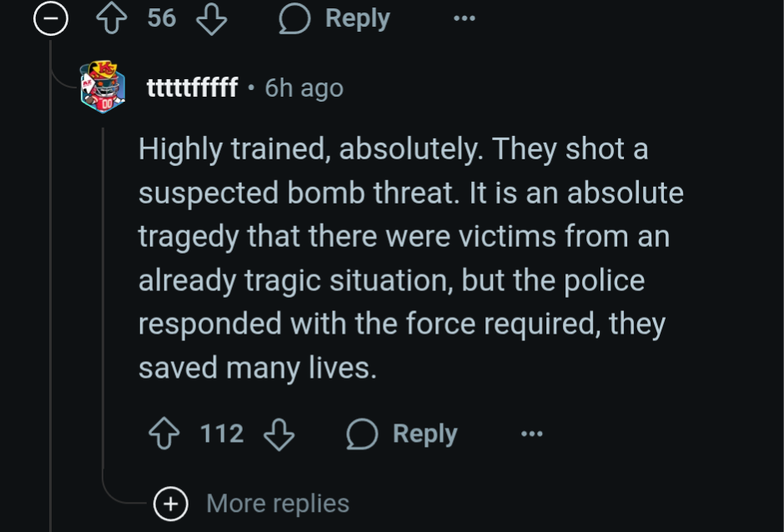Screen dimensions: 784x532
Task: Collapse the thread with the minus circle
Action: (x=50, y=19)
